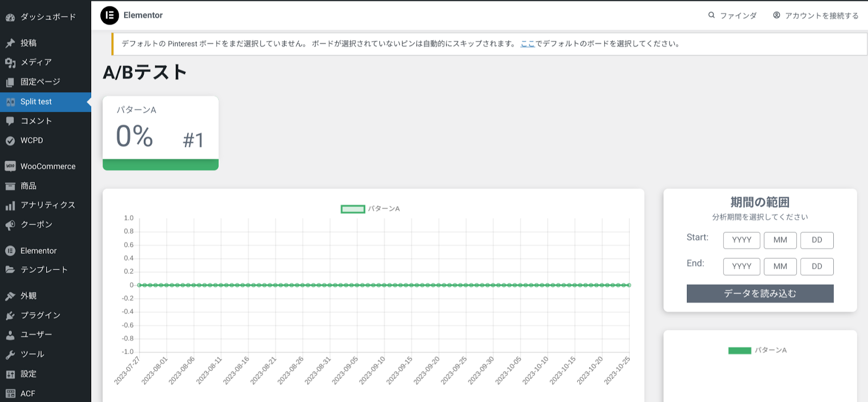Image resolution: width=868 pixels, height=402 pixels.
Task: Click the Elementor sidebar icon
Action: click(10, 251)
